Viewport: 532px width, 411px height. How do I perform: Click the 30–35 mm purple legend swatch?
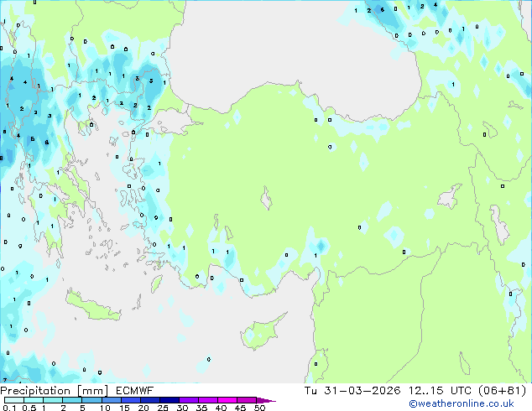[x=188, y=400]
